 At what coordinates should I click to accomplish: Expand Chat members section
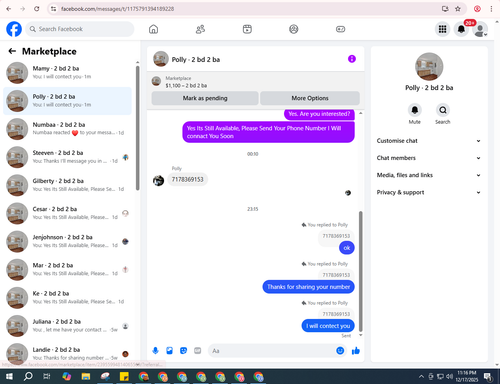coord(429,158)
